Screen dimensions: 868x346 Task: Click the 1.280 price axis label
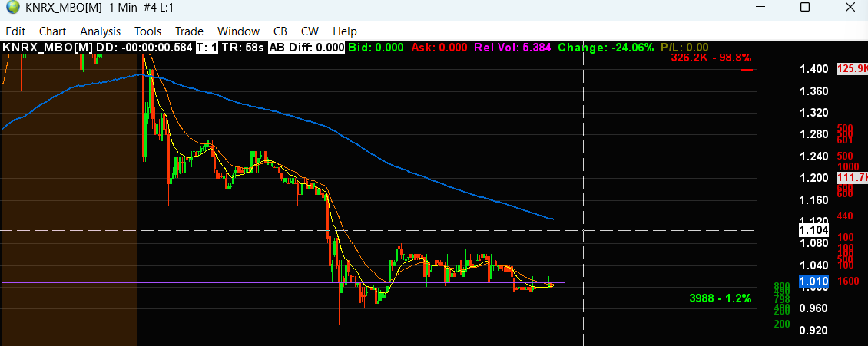pos(813,134)
